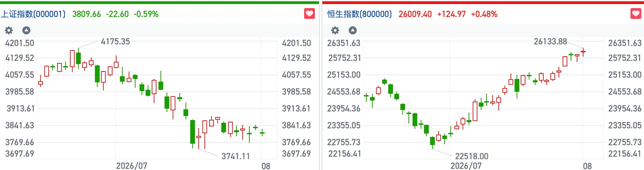Collapse the Hang Seng chart with up-arrow icon

[353, 30]
